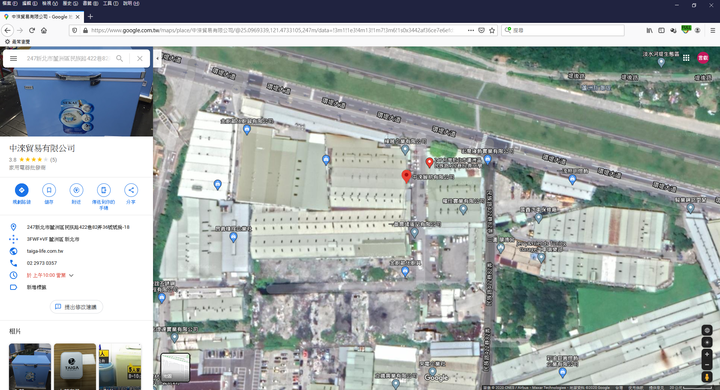Open the Bookmarks menu in menu bar
The image size is (720, 390).
(x=90, y=3)
